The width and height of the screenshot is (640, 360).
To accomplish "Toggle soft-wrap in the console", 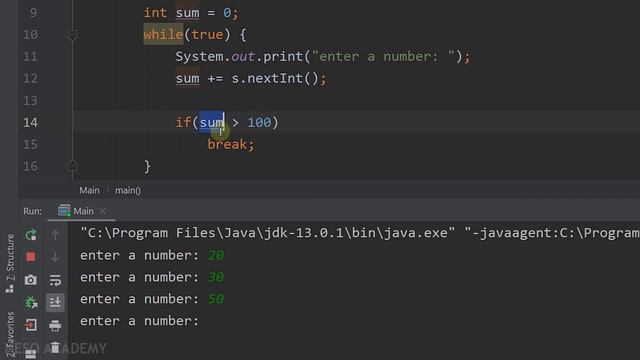I will pyautogui.click(x=55, y=280).
